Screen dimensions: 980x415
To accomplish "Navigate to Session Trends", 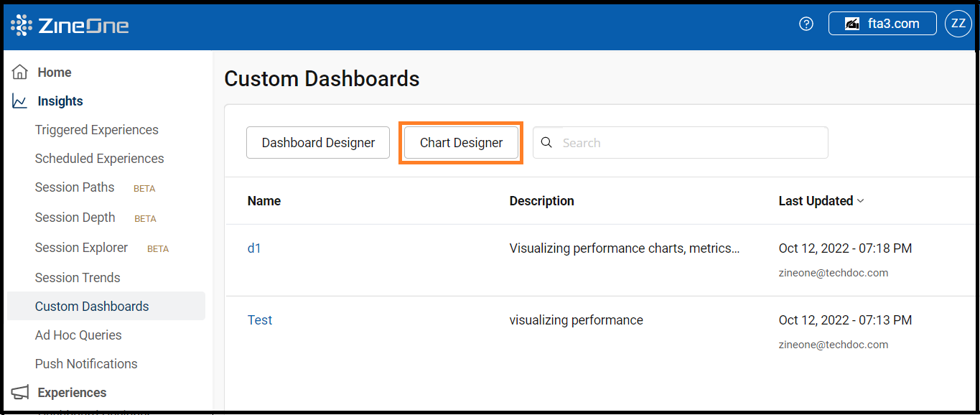I will 78,277.
